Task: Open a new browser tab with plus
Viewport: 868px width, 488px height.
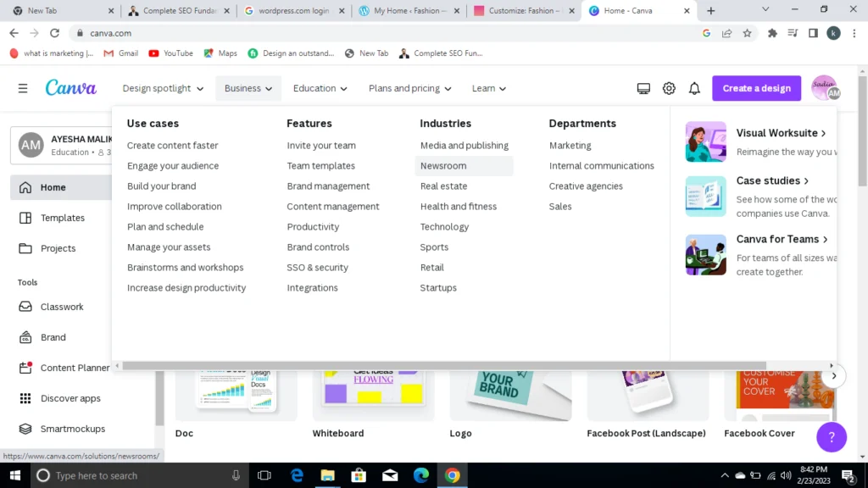Action: click(711, 10)
